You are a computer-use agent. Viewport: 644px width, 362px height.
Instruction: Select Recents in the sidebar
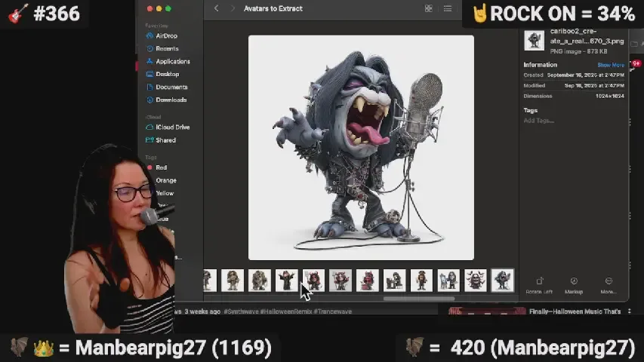pyautogui.click(x=167, y=48)
